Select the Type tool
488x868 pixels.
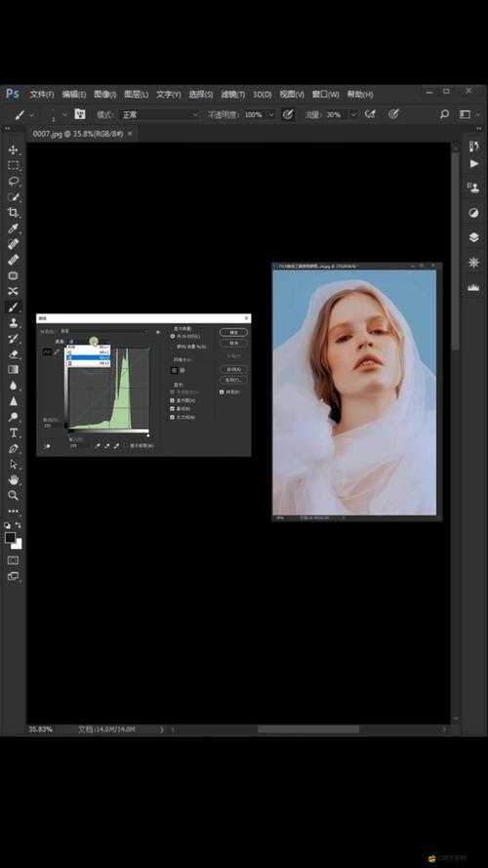tap(14, 433)
